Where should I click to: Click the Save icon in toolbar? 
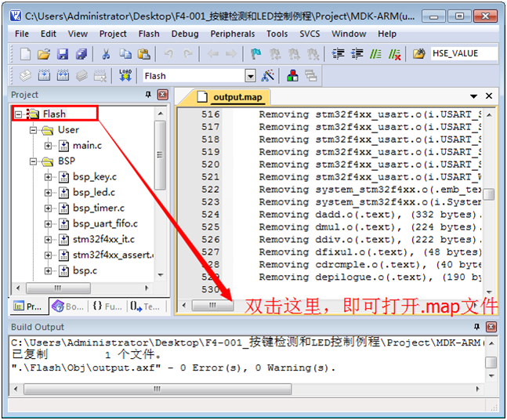point(63,54)
